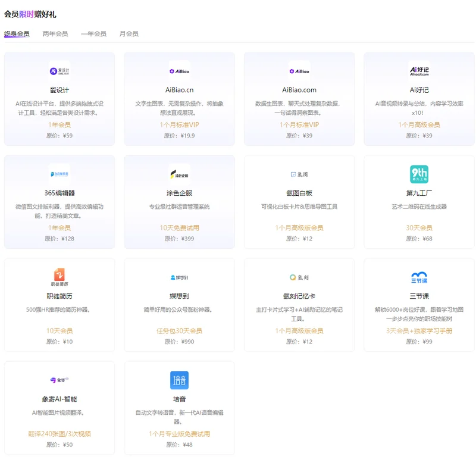The height and width of the screenshot is (469, 476).
Task: Click the 氢图白板 logo icon
Action: pyautogui.click(x=299, y=174)
